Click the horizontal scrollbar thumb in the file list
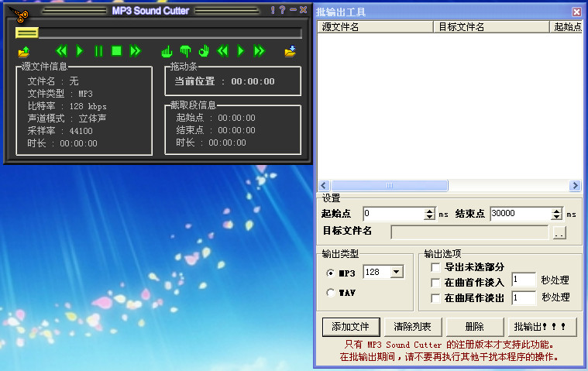Image resolution: width=588 pixels, height=371 pixels. pos(389,186)
